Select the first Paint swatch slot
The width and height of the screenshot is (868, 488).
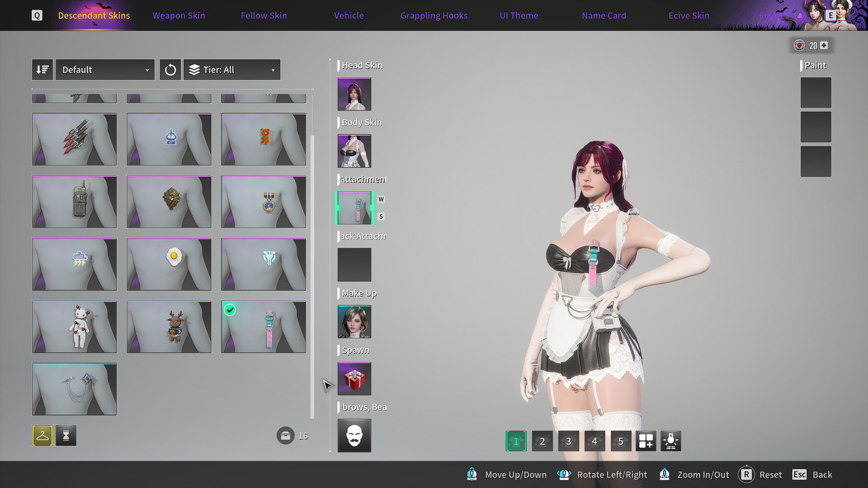[x=816, y=93]
